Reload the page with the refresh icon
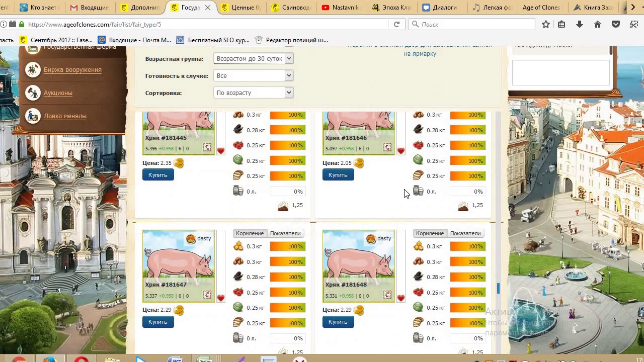Viewport: 644px width, 362px height. pos(396,24)
